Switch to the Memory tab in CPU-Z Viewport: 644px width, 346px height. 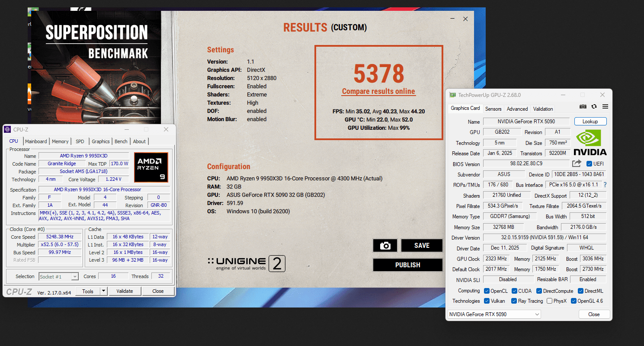click(x=60, y=141)
